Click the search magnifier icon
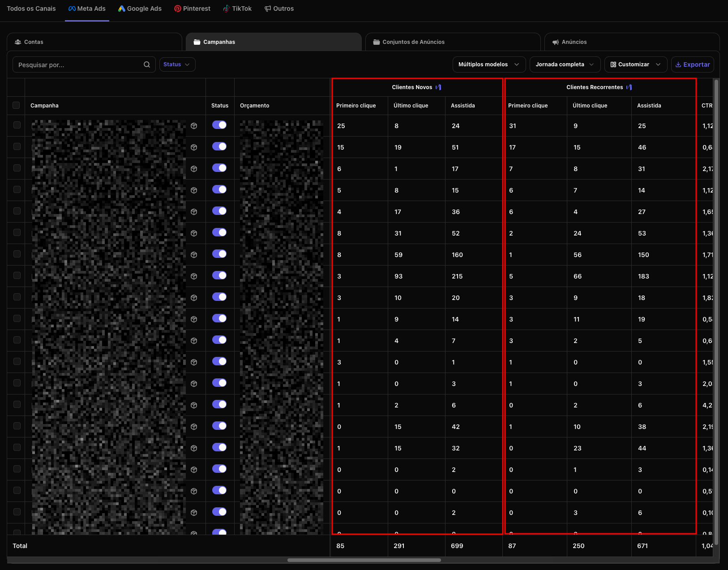The height and width of the screenshot is (570, 728). tap(146, 64)
